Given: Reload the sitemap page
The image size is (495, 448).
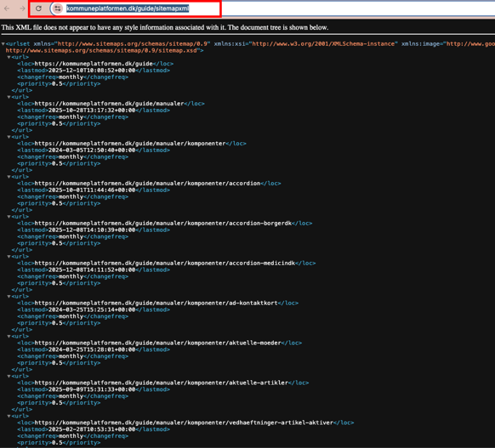Looking at the screenshot, I should tap(38, 9).
